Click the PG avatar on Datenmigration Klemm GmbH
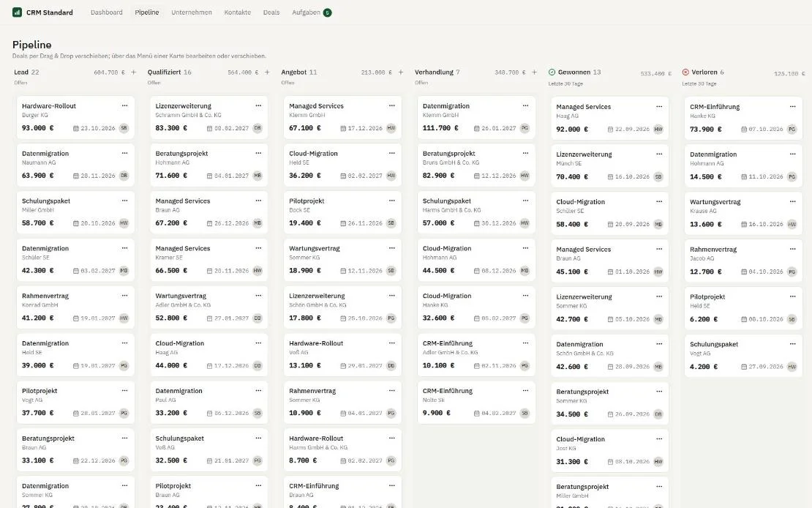The image size is (812, 508). click(x=525, y=128)
